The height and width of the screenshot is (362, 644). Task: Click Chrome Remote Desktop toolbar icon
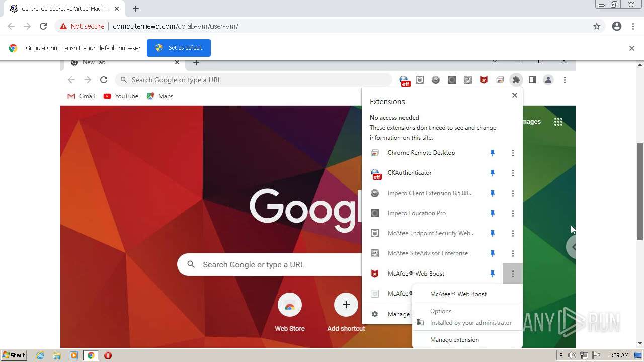click(500, 80)
